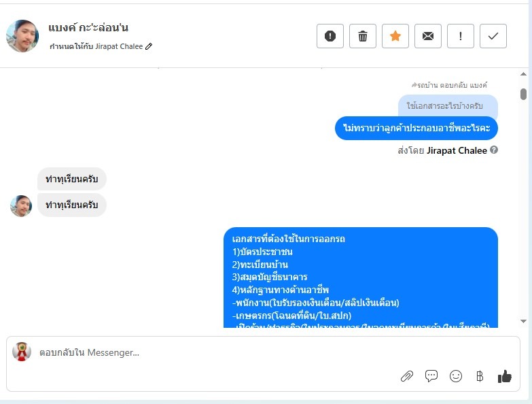Send a thumbs-up like
Image resolution: width=532 pixels, height=404 pixels.
(x=505, y=376)
